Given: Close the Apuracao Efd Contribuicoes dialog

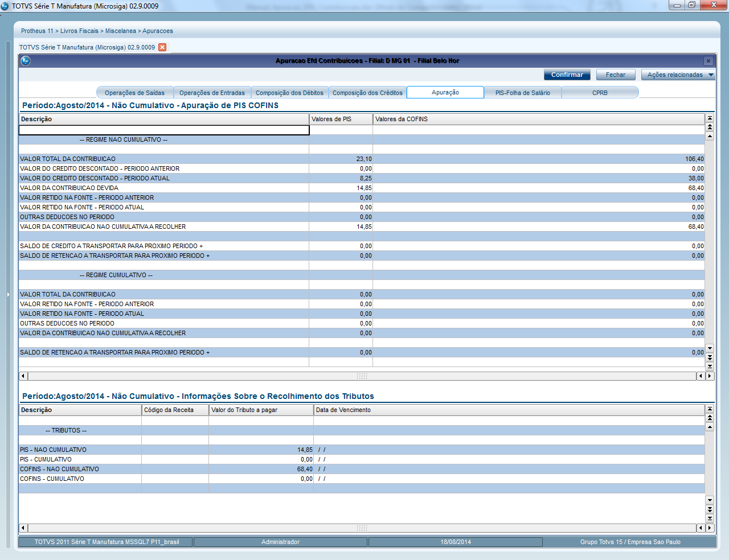Looking at the screenshot, I should (708, 61).
